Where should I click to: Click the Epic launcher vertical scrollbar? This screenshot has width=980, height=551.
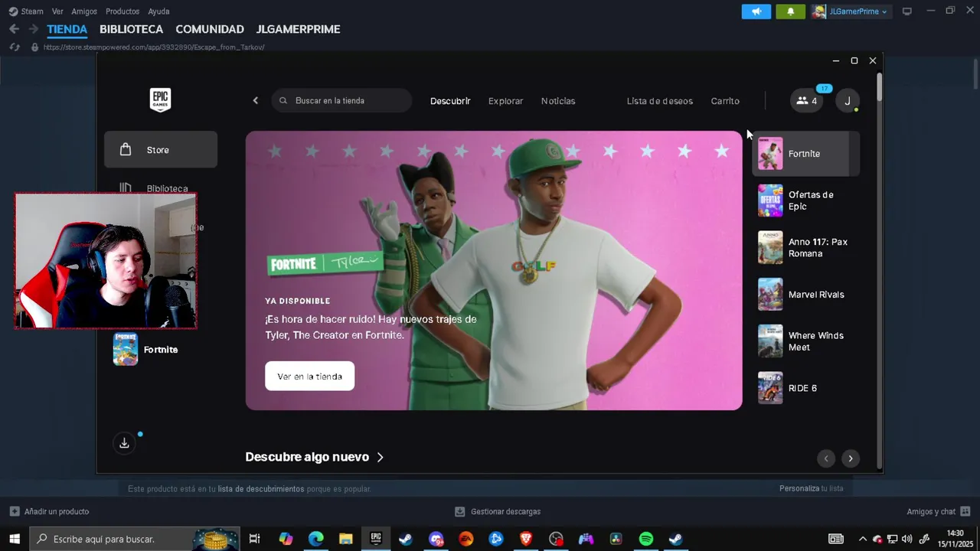tap(880, 86)
